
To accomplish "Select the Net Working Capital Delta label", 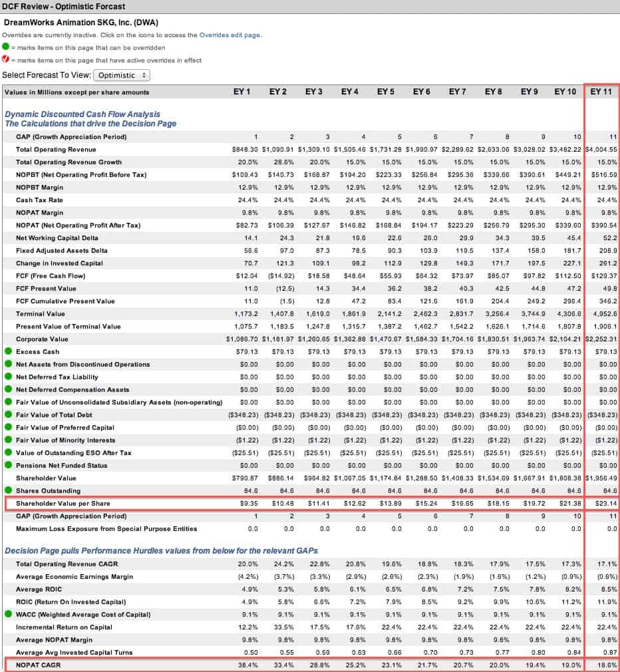I will [x=57, y=238].
